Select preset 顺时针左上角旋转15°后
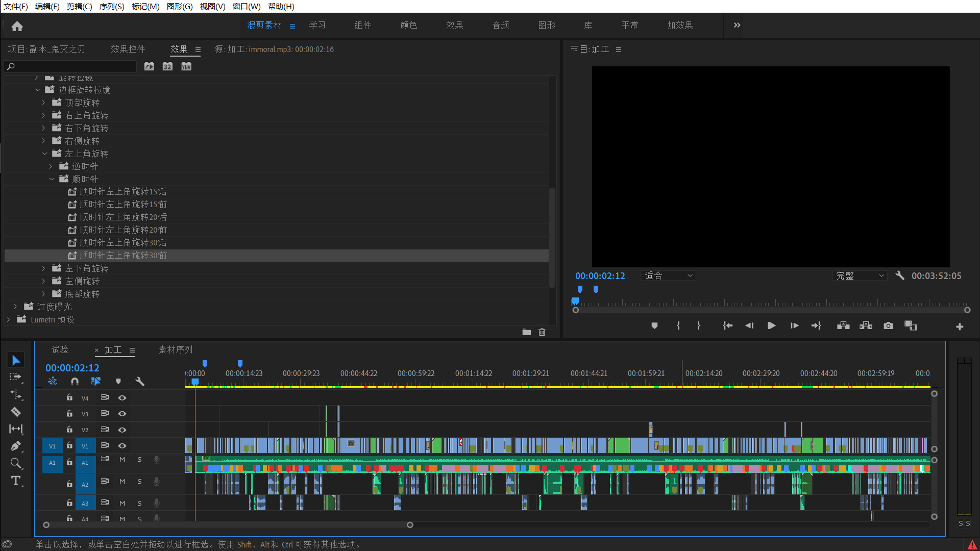 [124, 191]
